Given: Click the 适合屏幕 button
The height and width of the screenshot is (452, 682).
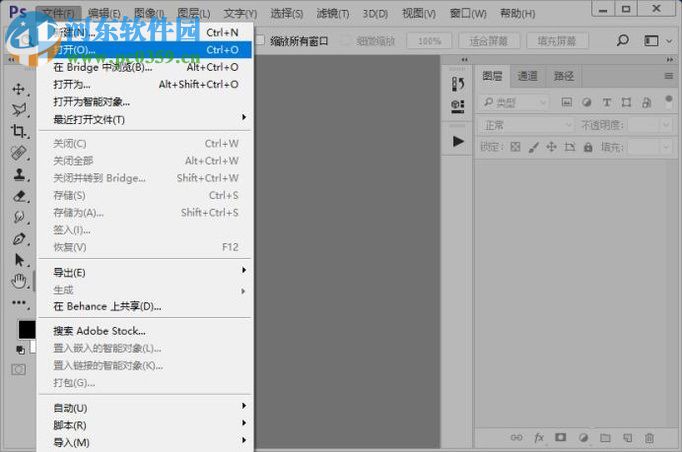Looking at the screenshot, I should point(489,41).
